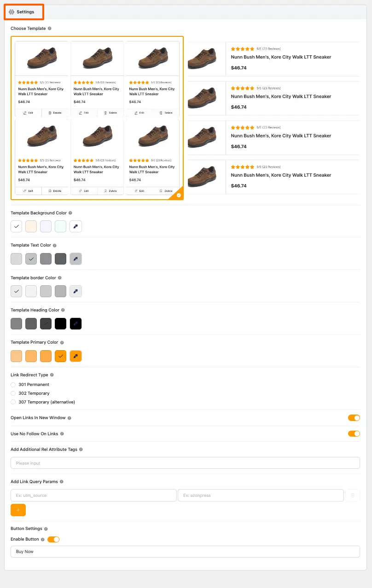372x588 pixels.
Task: Turn off the Use No Follow On Links toggle
Action: tap(354, 433)
